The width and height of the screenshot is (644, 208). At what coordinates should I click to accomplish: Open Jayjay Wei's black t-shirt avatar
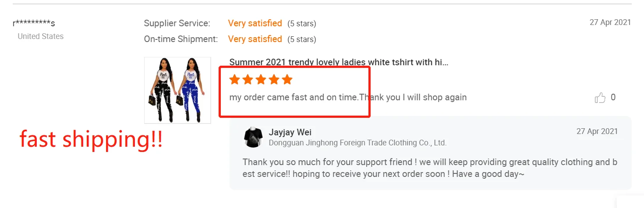point(253,137)
